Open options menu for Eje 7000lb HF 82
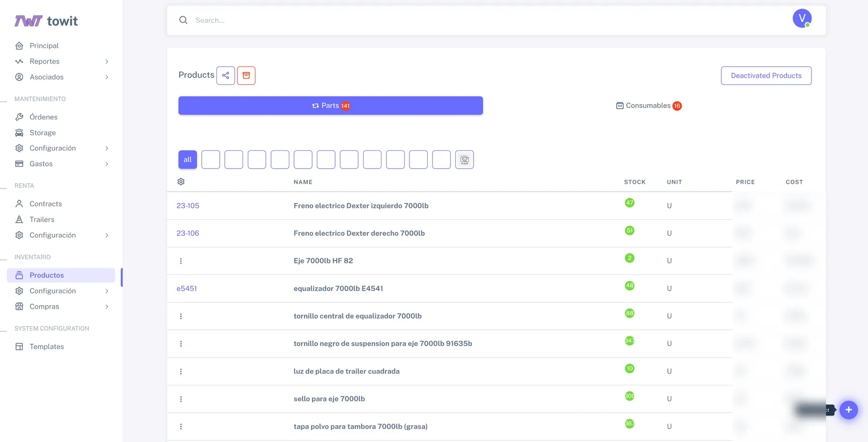The width and height of the screenshot is (868, 442). [181, 261]
